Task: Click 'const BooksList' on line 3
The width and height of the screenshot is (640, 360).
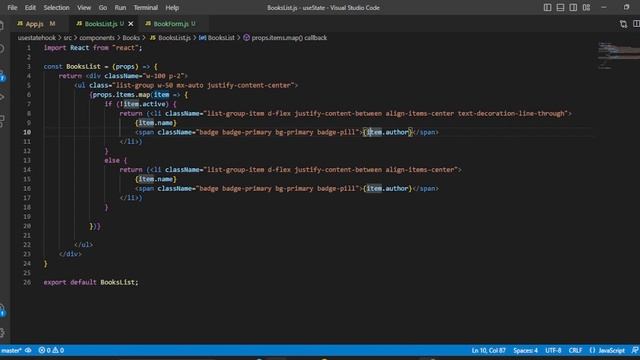Action: (72, 67)
